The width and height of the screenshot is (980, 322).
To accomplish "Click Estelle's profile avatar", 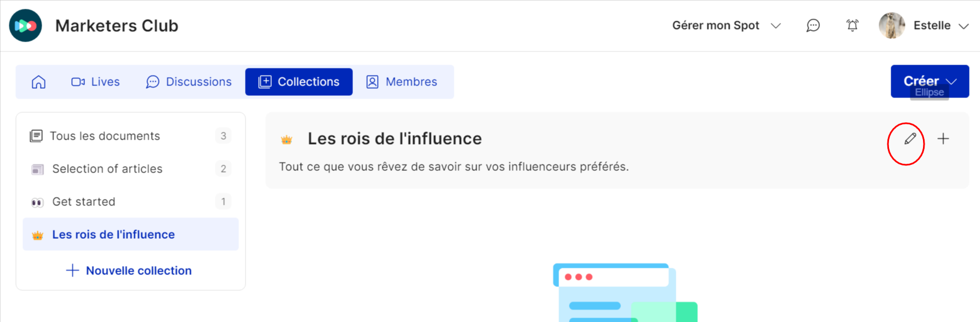I will (x=892, y=26).
